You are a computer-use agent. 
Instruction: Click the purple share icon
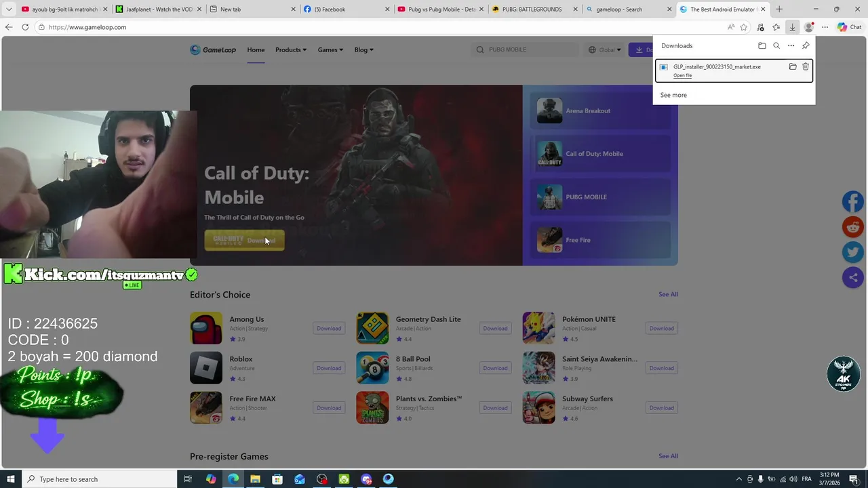click(853, 277)
